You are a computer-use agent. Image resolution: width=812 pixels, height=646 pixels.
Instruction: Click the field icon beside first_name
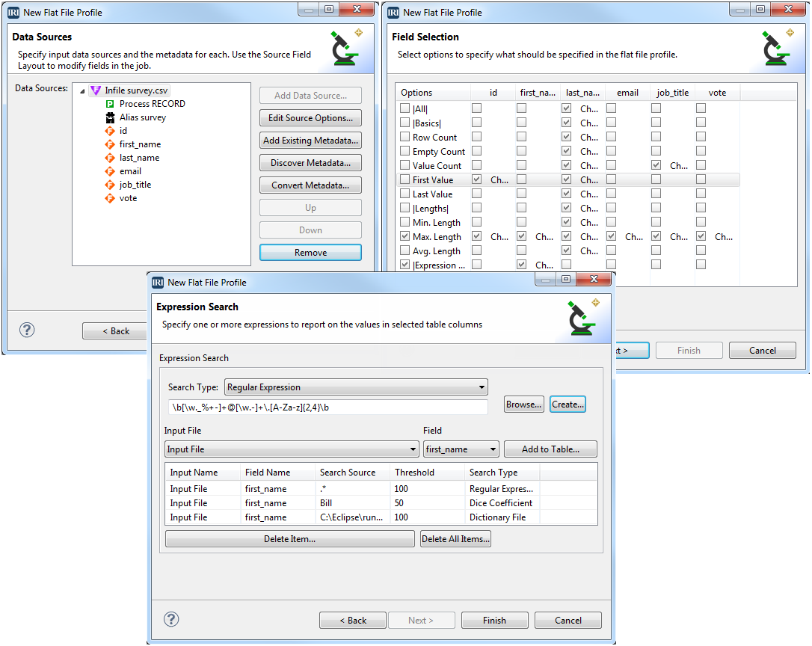(110, 144)
